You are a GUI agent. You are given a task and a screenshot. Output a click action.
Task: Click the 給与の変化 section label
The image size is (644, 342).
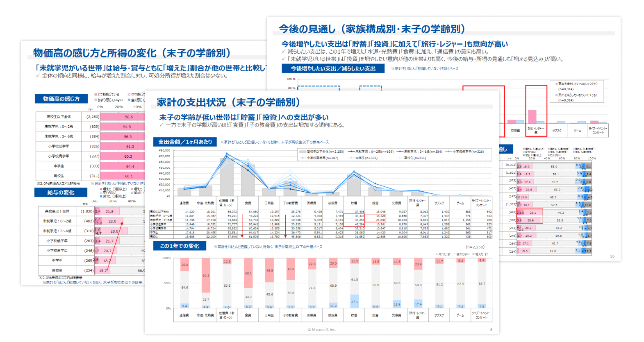(x=61, y=193)
